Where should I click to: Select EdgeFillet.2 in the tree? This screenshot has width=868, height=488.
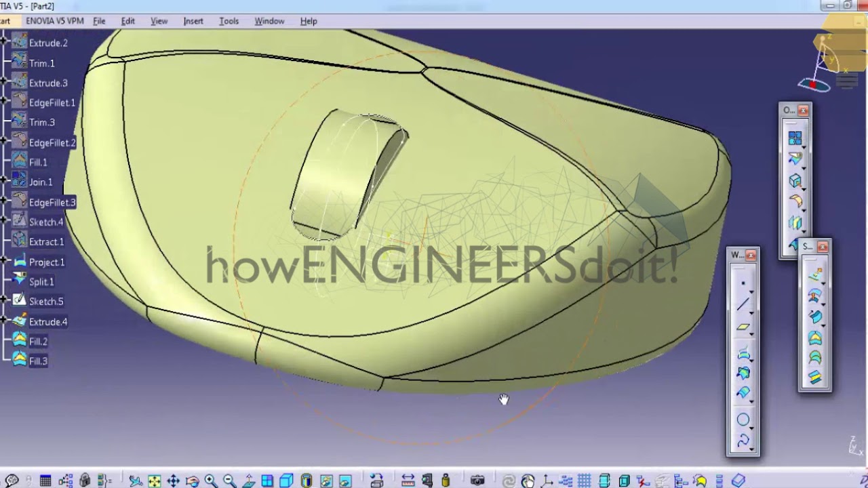(52, 142)
